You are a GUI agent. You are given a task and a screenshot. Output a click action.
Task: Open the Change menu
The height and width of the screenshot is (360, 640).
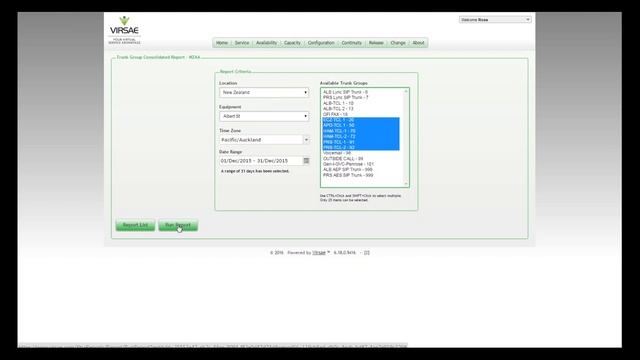coord(398,43)
